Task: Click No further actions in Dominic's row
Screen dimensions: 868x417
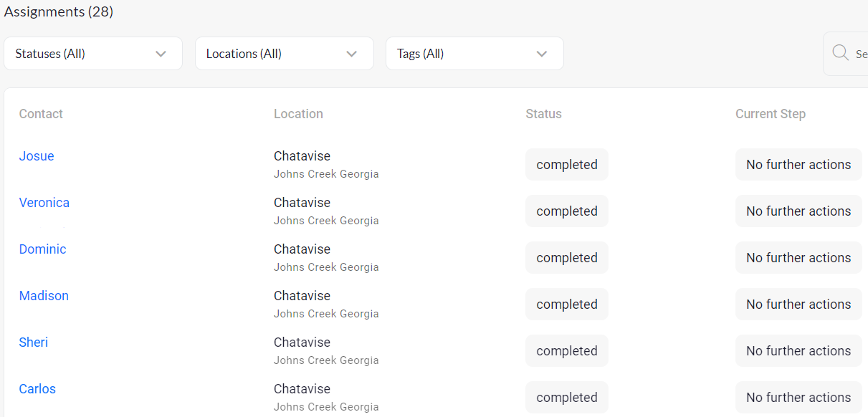Action: click(x=798, y=258)
